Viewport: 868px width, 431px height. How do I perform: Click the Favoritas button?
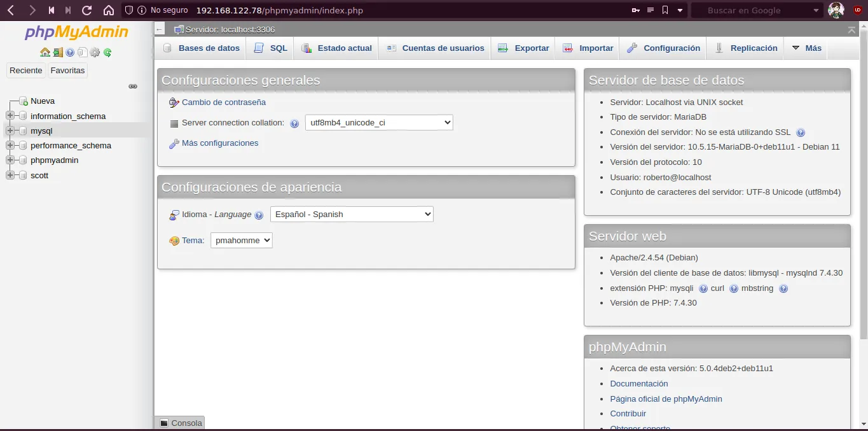click(67, 71)
